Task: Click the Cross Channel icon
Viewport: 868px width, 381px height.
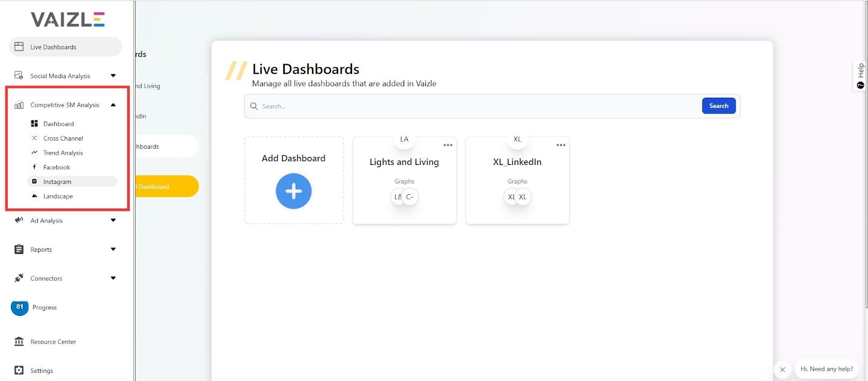Action: pyautogui.click(x=34, y=138)
